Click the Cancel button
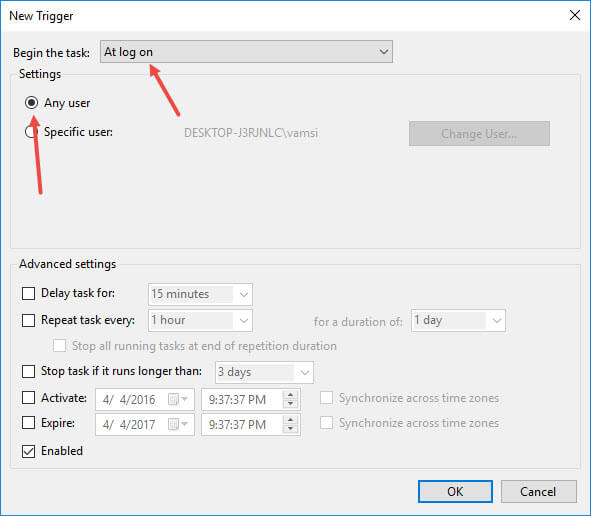 538,492
